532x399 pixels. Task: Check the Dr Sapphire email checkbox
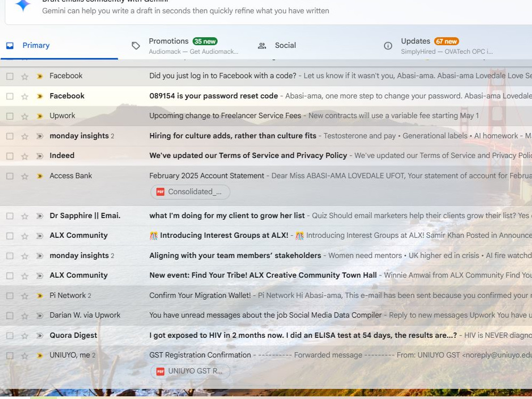click(10, 216)
